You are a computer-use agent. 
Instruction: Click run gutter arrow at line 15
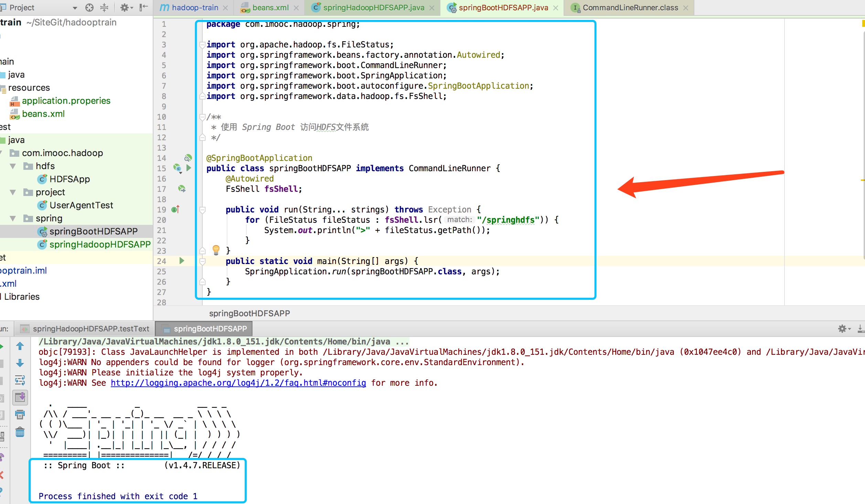pos(189,168)
